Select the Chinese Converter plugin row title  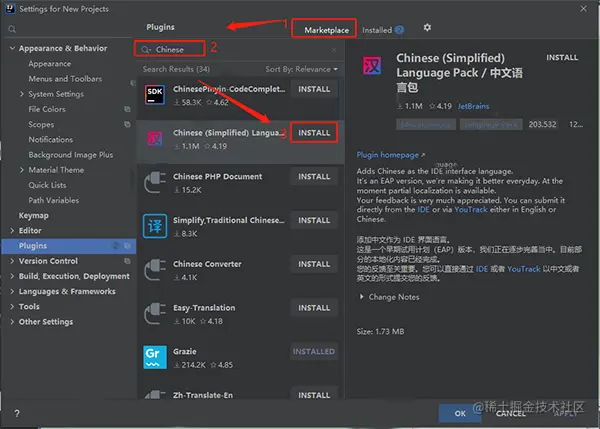point(207,264)
